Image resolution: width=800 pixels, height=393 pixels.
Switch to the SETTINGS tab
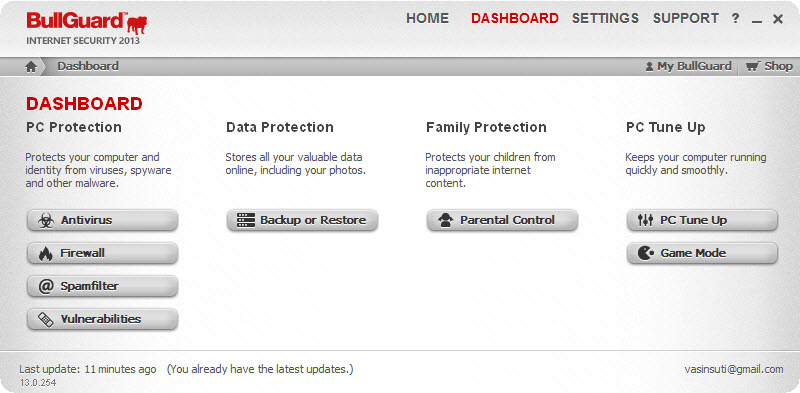click(x=605, y=18)
